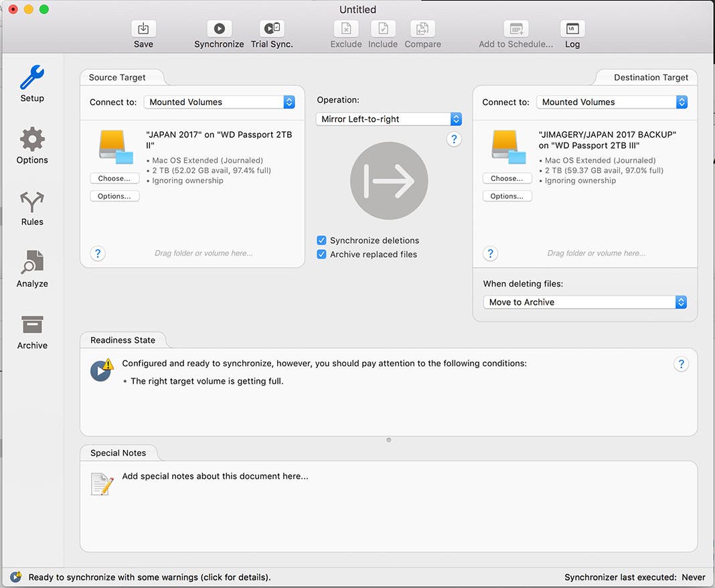
Task: Open destination Connect to dropdown
Action: pos(612,102)
